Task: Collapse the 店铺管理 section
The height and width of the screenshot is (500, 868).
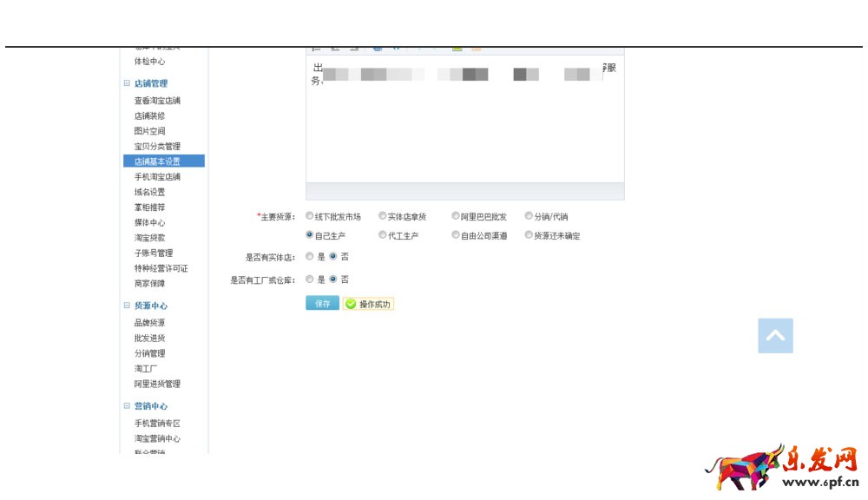Action: click(x=127, y=84)
